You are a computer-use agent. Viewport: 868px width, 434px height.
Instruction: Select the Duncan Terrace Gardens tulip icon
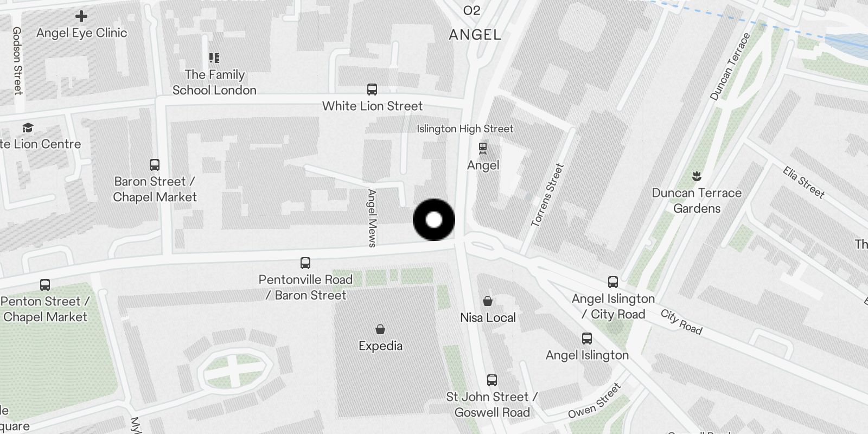click(x=697, y=176)
